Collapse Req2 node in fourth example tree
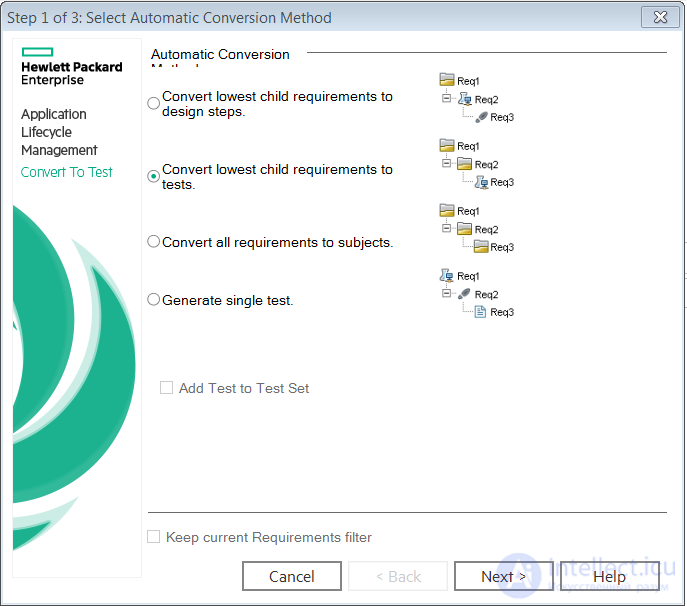 [446, 293]
